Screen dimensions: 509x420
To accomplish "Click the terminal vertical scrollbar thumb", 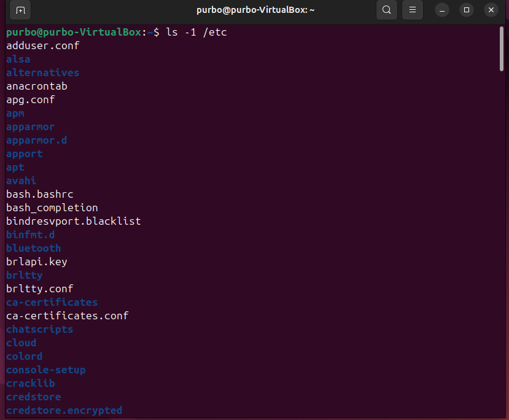I will click(x=502, y=49).
